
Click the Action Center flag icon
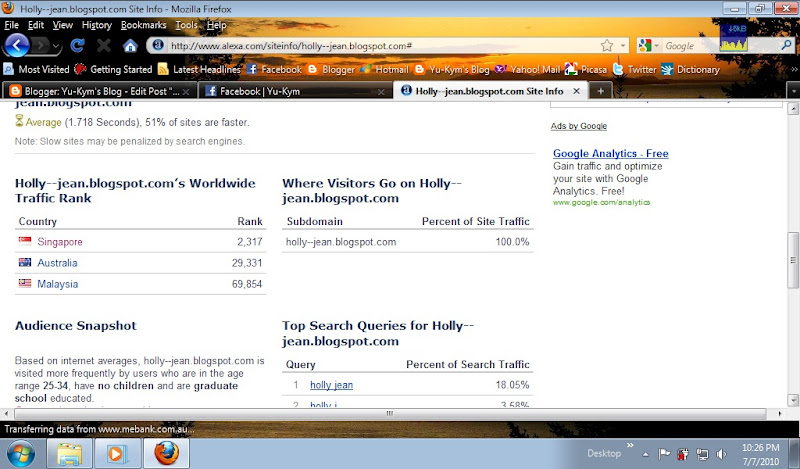click(664, 454)
